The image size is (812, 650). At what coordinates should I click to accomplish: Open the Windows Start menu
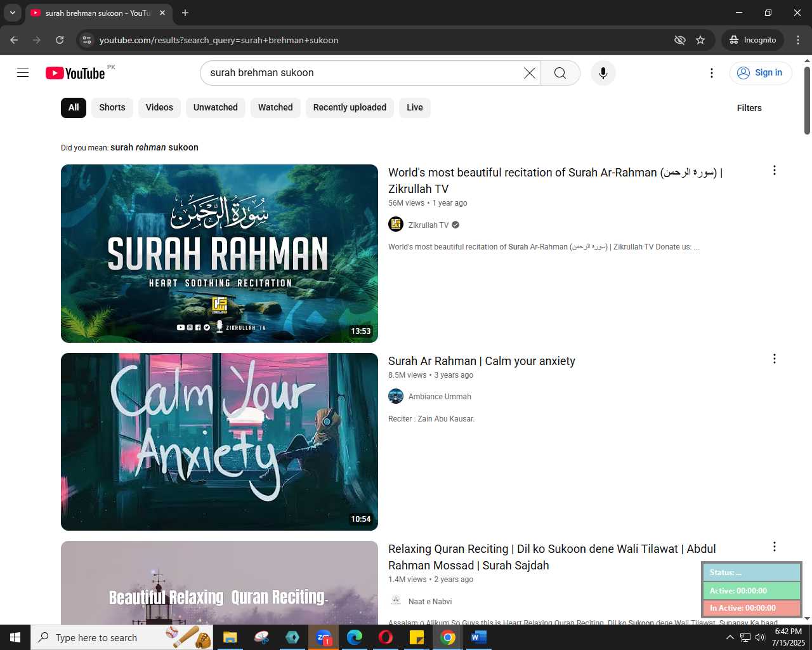(x=15, y=637)
